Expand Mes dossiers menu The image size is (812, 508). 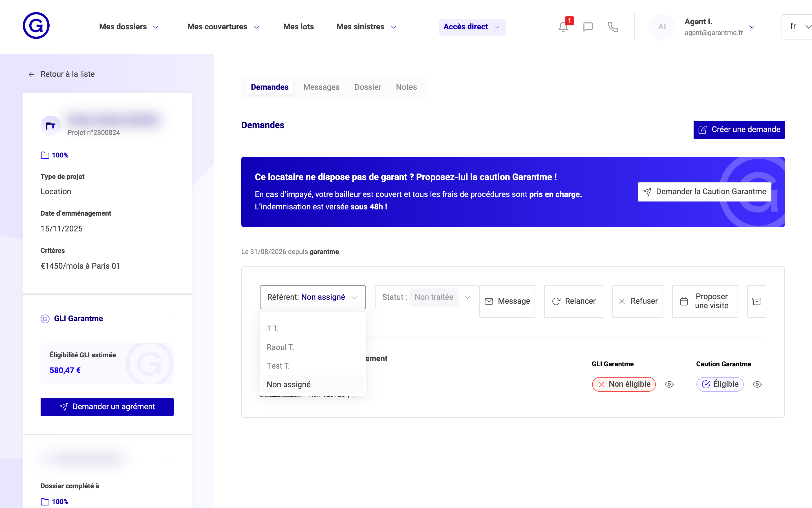coord(129,27)
